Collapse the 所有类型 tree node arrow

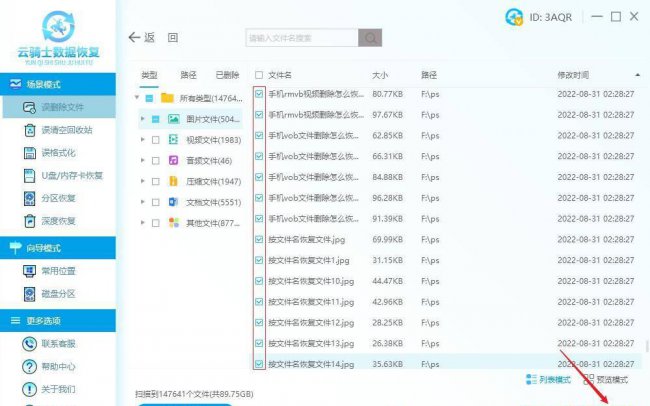click(137, 98)
